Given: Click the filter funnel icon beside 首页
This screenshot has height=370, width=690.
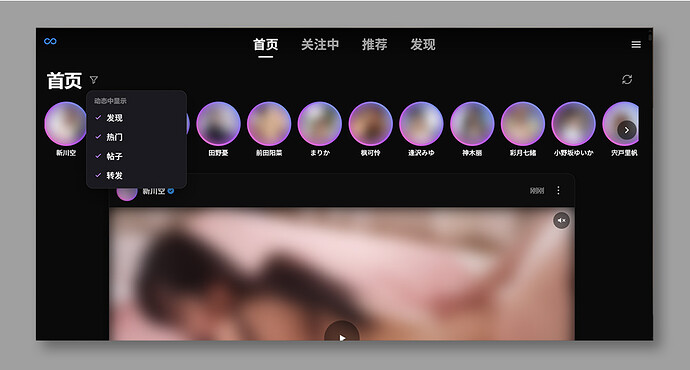Looking at the screenshot, I should (94, 80).
